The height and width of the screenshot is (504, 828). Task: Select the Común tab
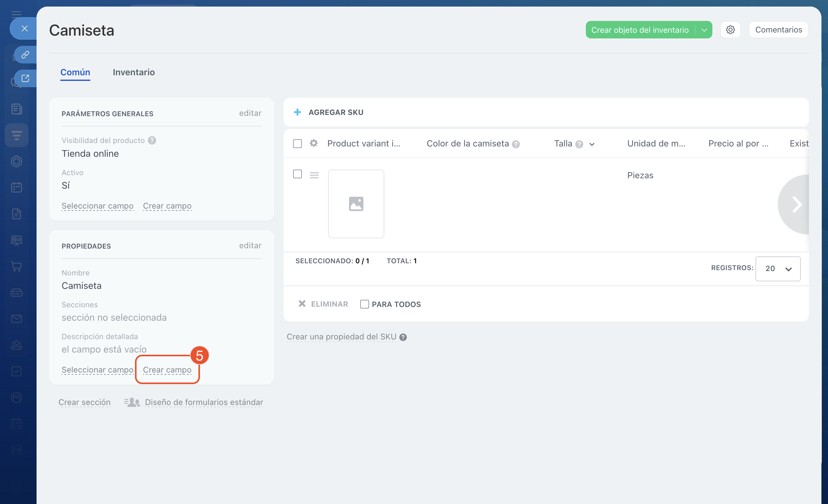point(75,72)
